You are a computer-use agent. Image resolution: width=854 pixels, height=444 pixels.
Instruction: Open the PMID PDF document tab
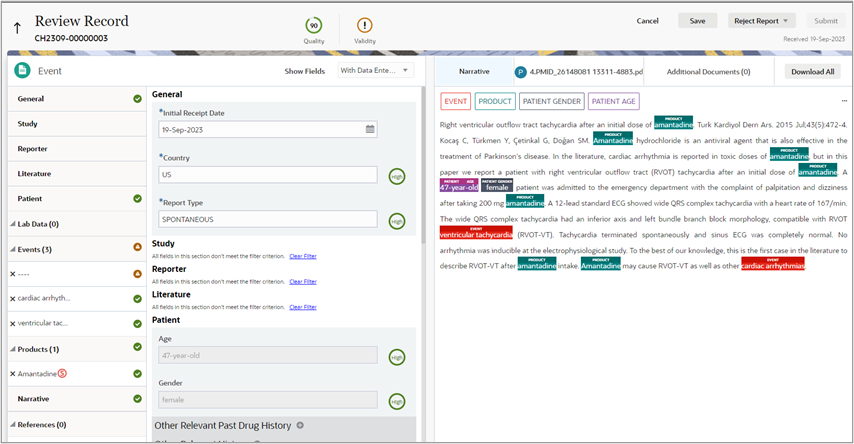576,72
